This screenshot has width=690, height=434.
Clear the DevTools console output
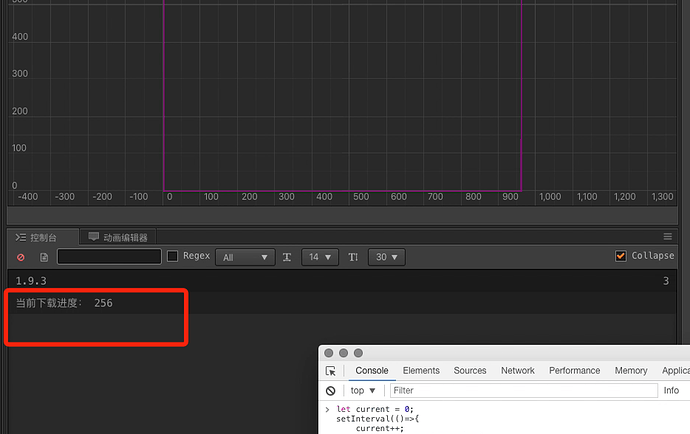click(x=330, y=390)
